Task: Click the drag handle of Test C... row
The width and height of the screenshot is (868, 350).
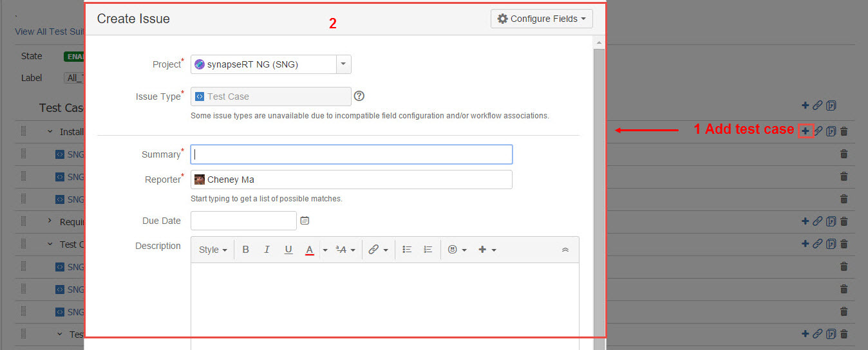Action: (x=23, y=244)
